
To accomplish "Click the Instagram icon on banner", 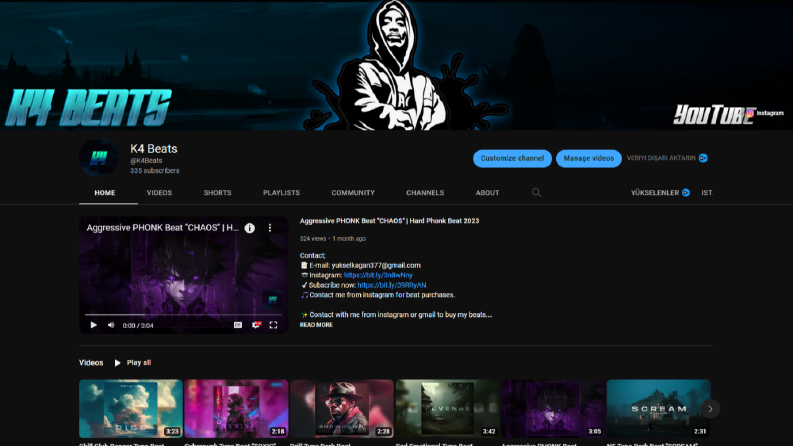I will 750,113.
